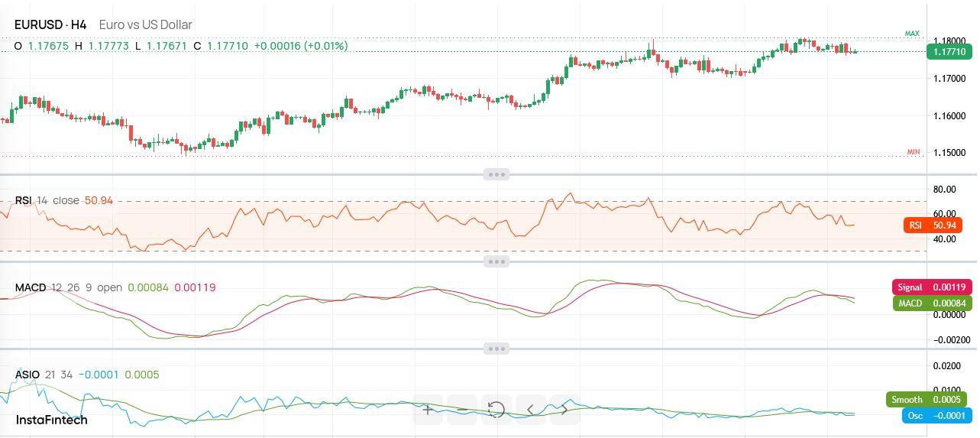Click the green MACD 0.00084 axis label
Screen dimensions: 980x438
point(932,303)
